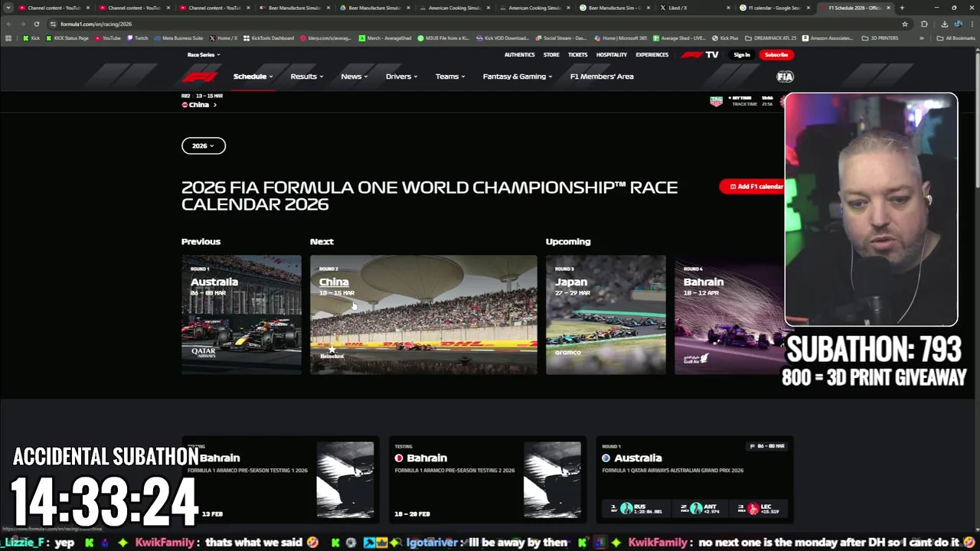Expand the Teams menu
The width and height of the screenshot is (980, 551).
click(x=450, y=77)
